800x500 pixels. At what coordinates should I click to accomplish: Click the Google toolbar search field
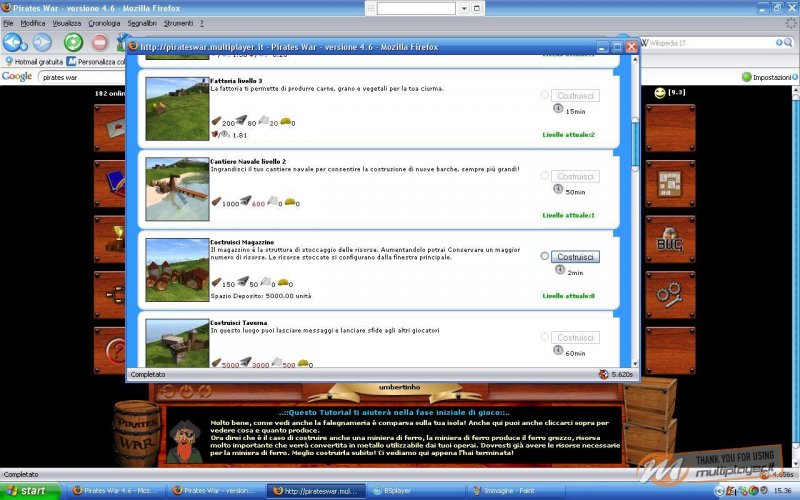(83, 77)
